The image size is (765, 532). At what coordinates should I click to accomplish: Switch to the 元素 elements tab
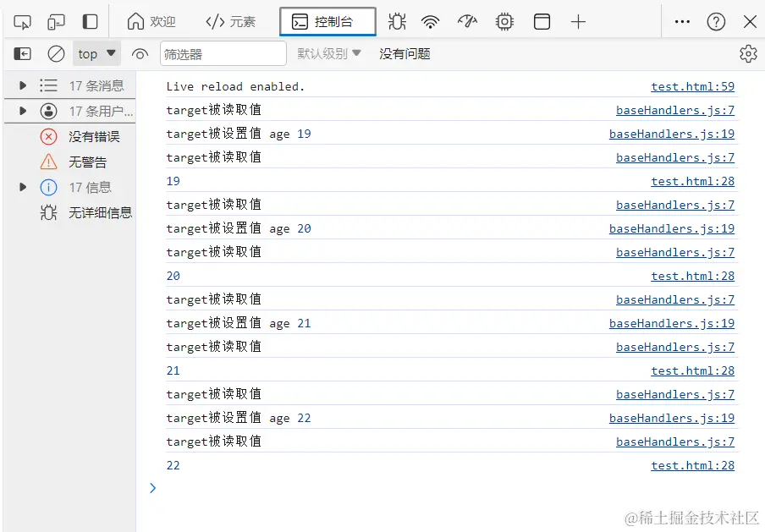231,22
